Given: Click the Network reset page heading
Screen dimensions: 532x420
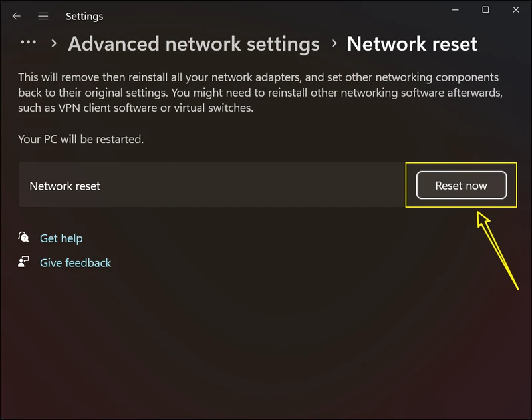Looking at the screenshot, I should (x=412, y=44).
